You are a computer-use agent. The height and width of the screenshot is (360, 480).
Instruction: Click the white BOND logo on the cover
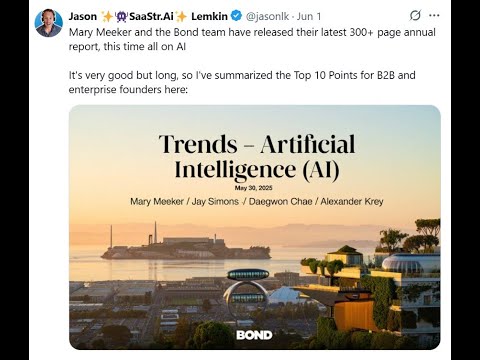click(x=254, y=335)
